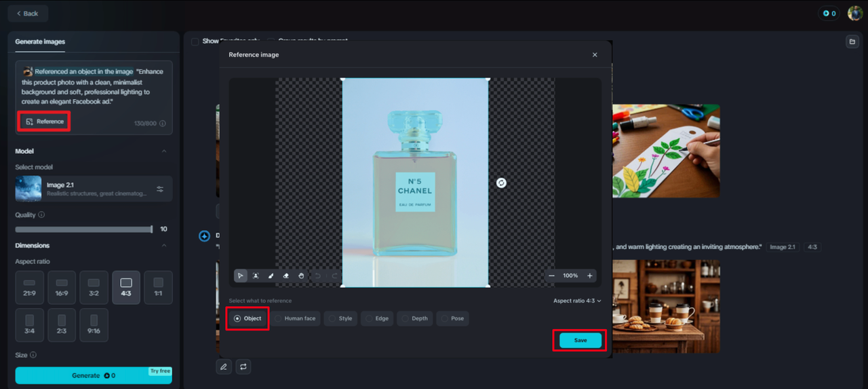
Task: Open the Aspect ratio 4:3 dropdown
Action: coord(577,301)
